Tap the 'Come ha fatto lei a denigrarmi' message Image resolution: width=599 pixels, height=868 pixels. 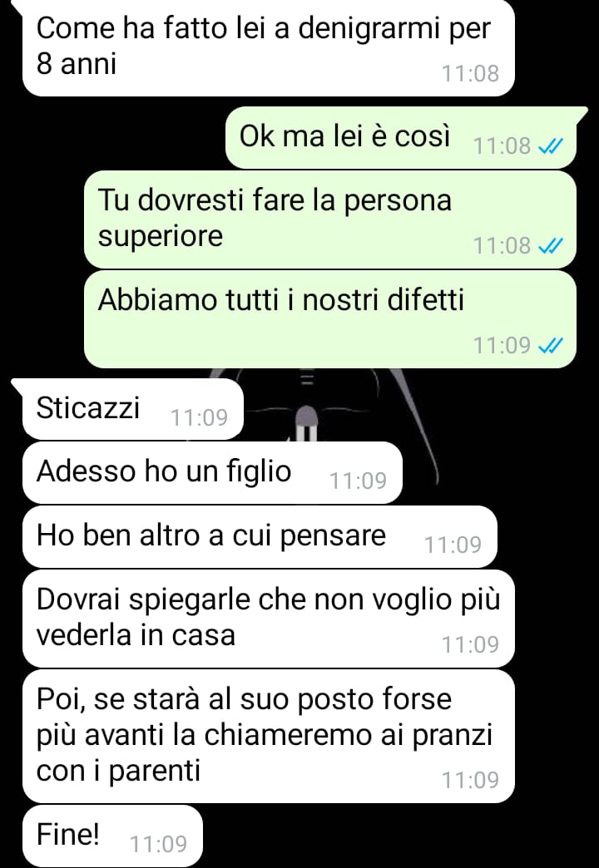[x=268, y=48]
